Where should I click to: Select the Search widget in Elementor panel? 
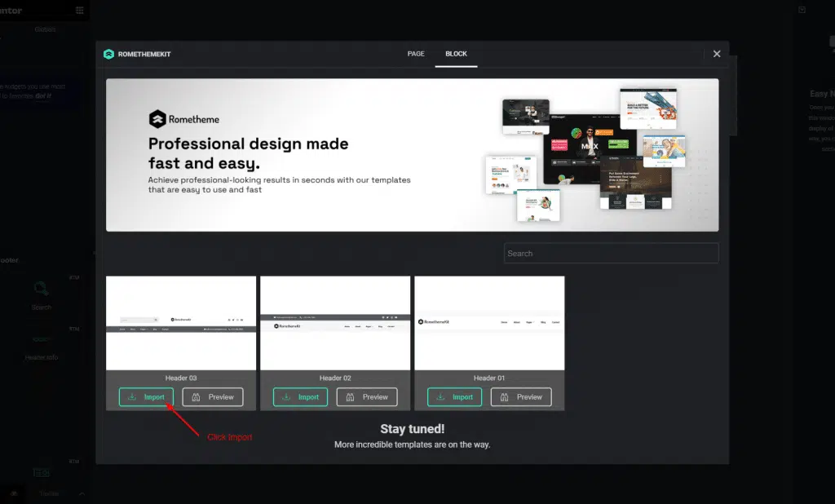pyautogui.click(x=41, y=296)
